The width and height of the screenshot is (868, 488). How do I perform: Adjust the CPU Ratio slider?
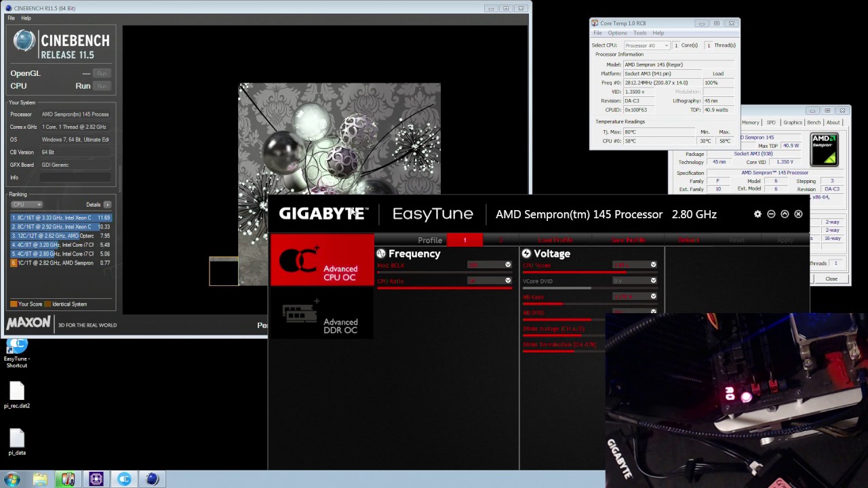444,288
